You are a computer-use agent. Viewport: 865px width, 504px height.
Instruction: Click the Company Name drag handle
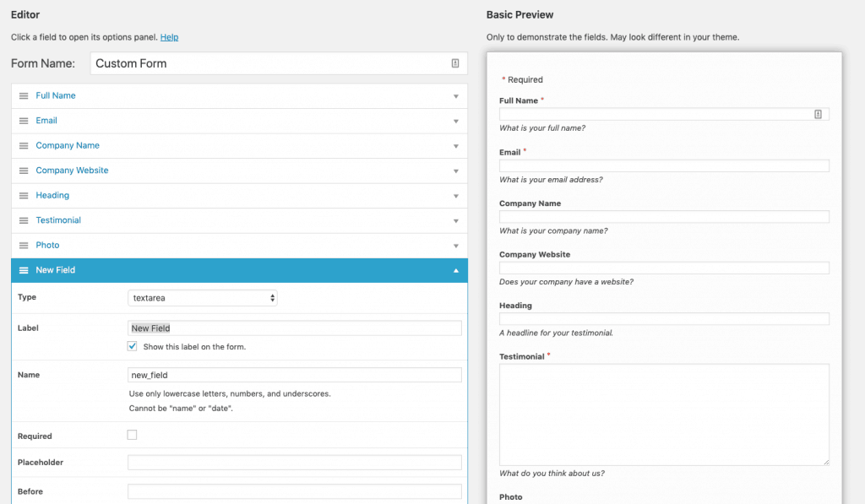pyautogui.click(x=22, y=145)
